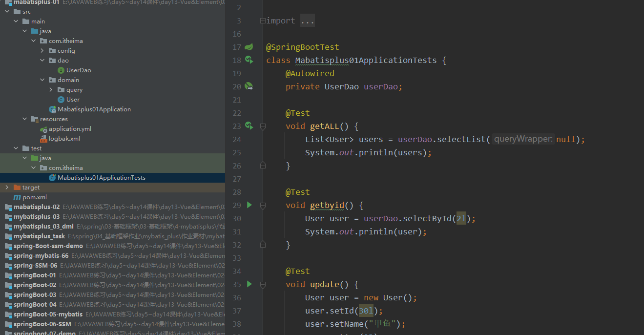Run the update test via green arrow
The height and width of the screenshot is (335, 644).
pos(249,284)
